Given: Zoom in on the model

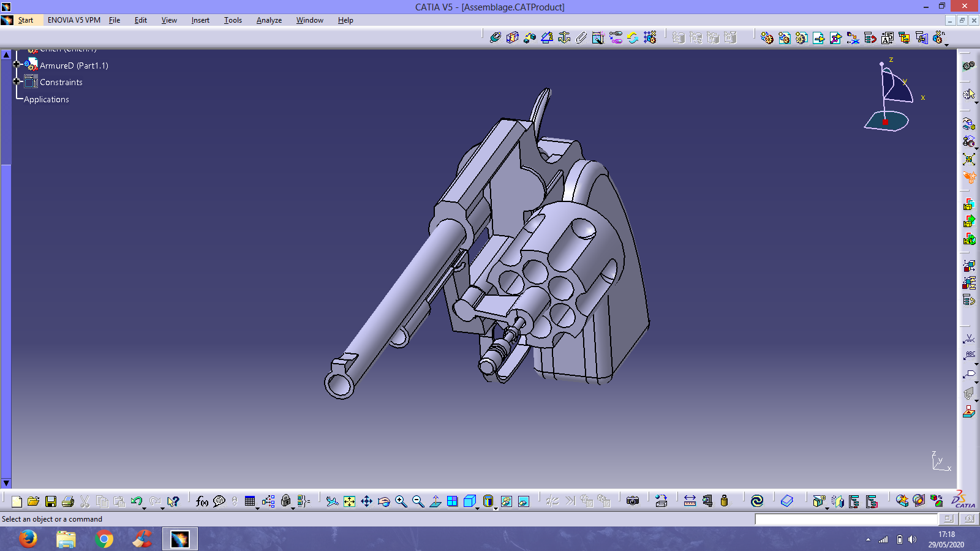Looking at the screenshot, I should point(401,501).
